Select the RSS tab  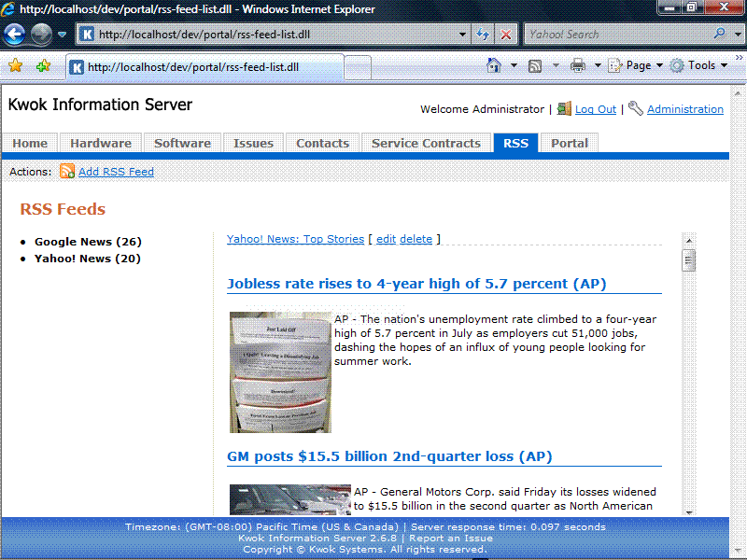[x=516, y=143]
